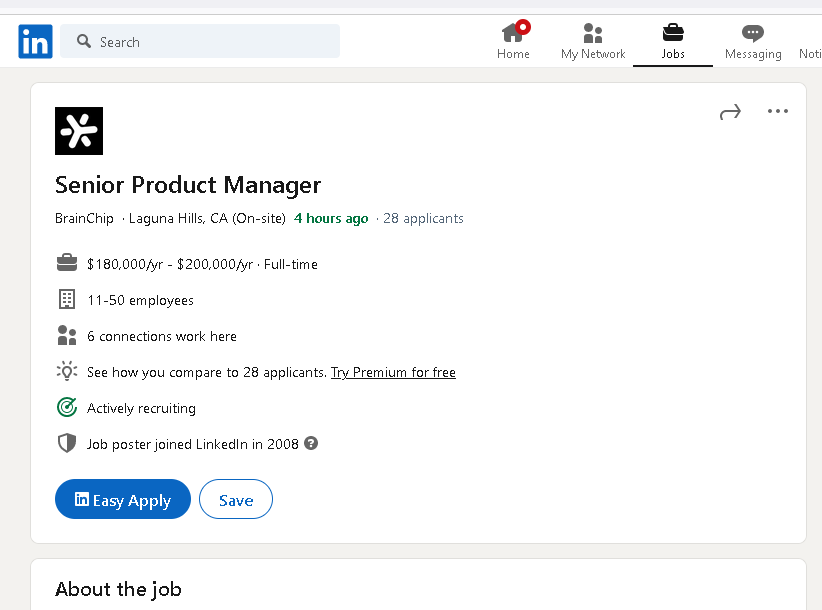Click the briefcase salary icon

pyautogui.click(x=67, y=264)
